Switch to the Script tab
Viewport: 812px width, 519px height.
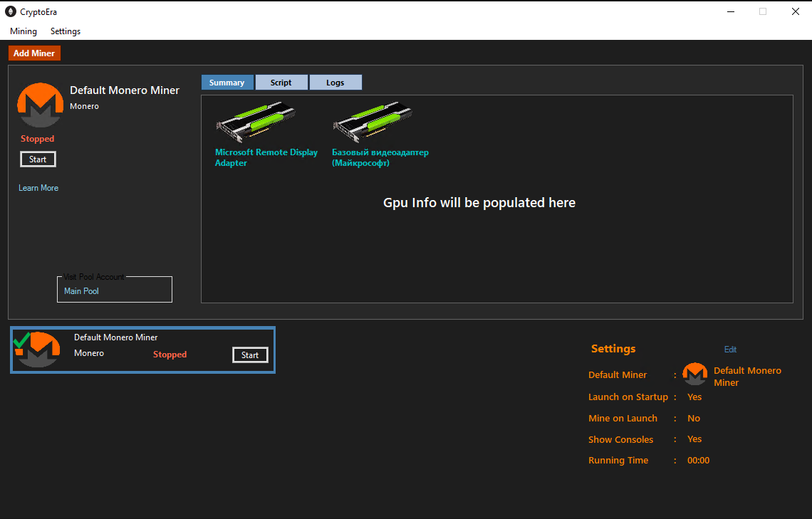pyautogui.click(x=281, y=83)
